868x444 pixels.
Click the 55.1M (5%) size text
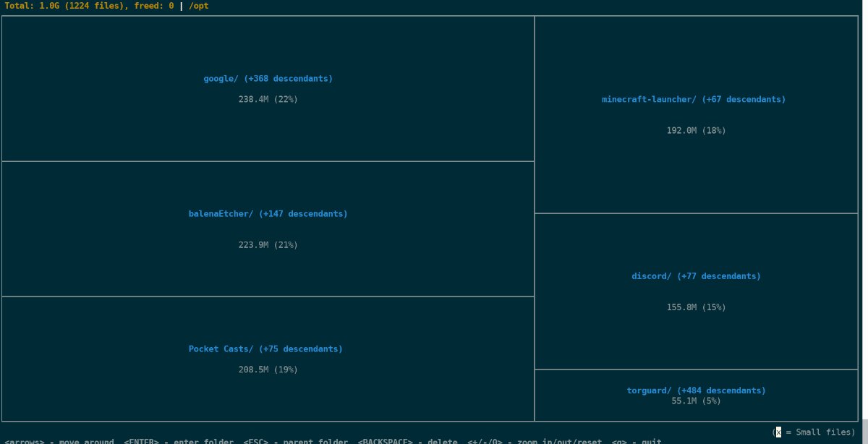(x=696, y=401)
